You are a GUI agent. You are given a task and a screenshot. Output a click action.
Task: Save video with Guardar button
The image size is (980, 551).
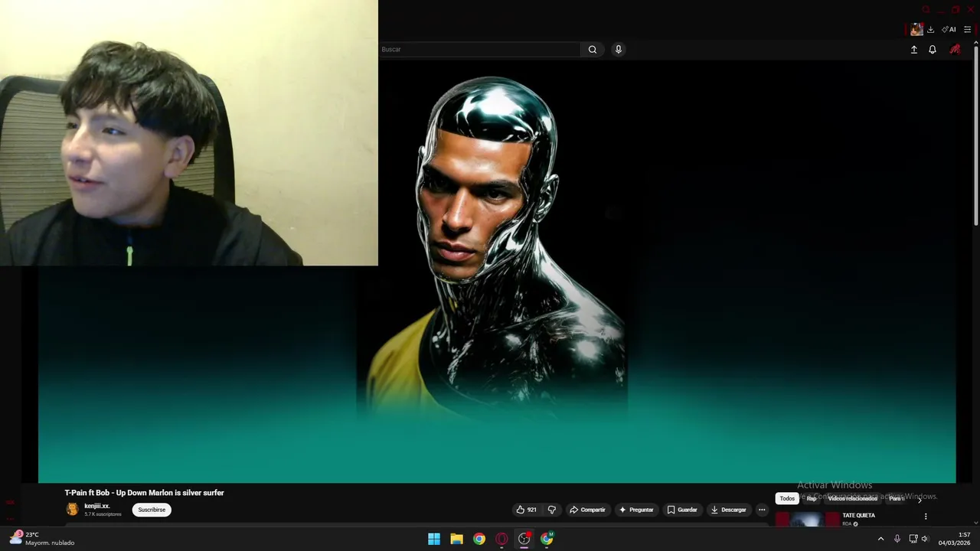[681, 510]
